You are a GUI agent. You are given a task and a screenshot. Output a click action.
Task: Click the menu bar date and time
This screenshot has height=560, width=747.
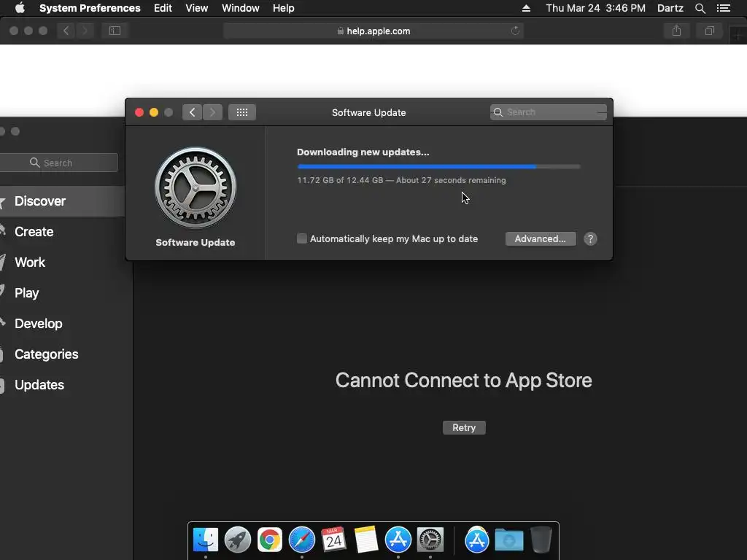[595, 8]
